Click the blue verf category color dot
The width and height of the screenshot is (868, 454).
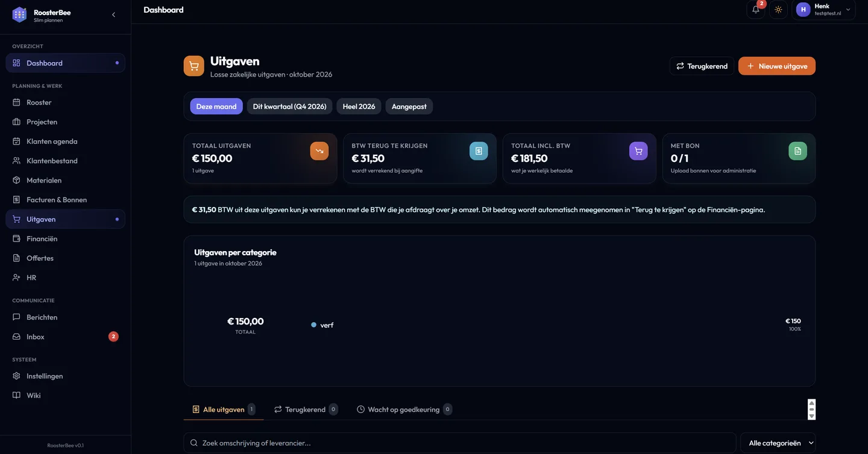pyautogui.click(x=314, y=325)
